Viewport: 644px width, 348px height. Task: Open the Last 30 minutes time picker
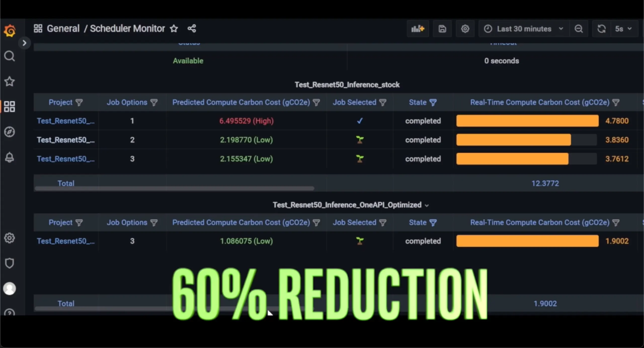point(524,29)
